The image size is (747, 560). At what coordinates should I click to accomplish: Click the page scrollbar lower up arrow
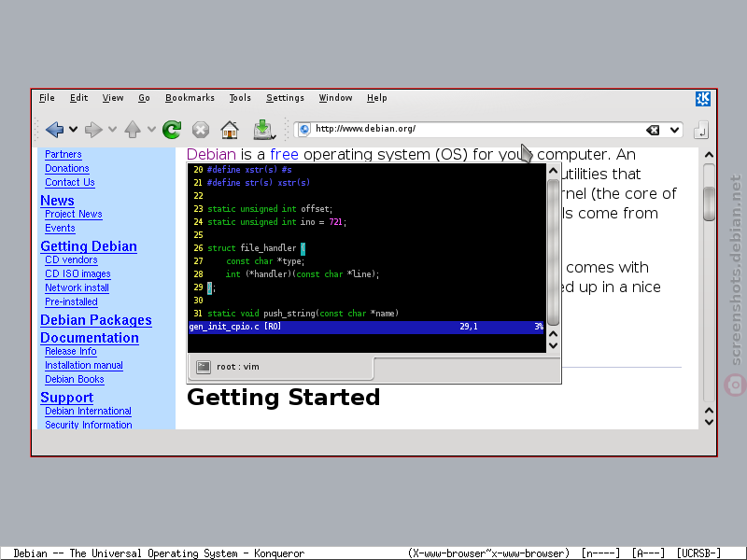[x=709, y=410]
